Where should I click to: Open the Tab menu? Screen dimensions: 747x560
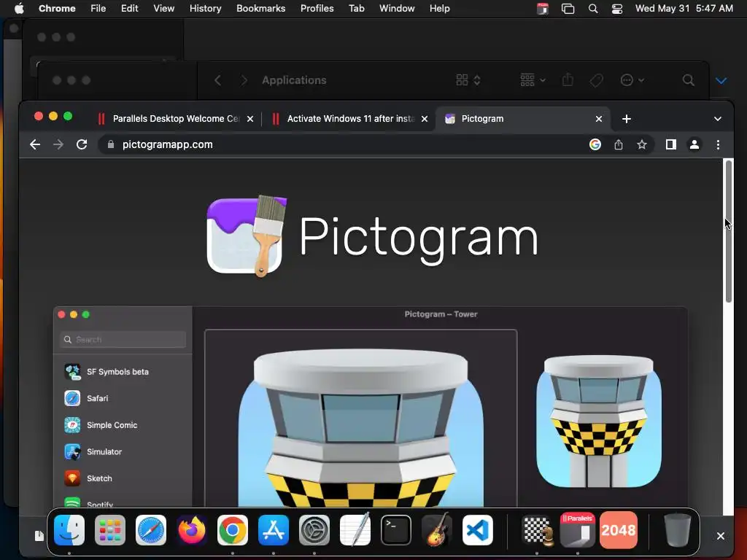(356, 9)
